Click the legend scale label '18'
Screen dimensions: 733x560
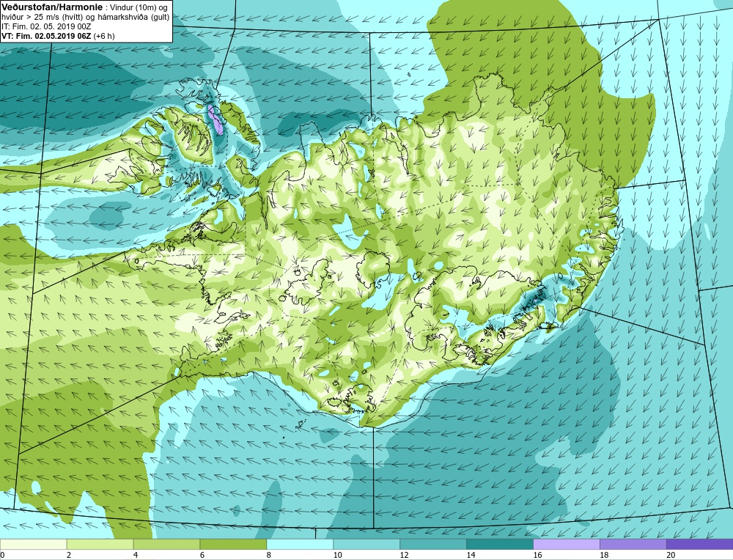pyautogui.click(x=604, y=556)
